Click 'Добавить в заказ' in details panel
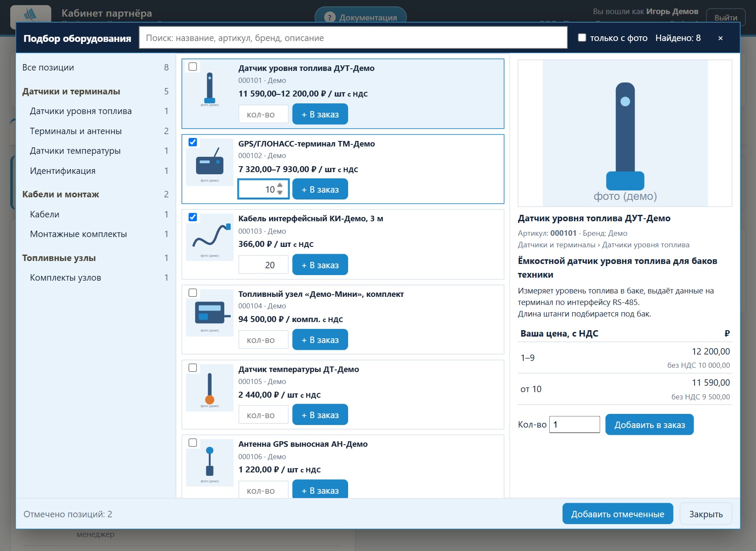This screenshot has width=756, height=551. pos(649,425)
